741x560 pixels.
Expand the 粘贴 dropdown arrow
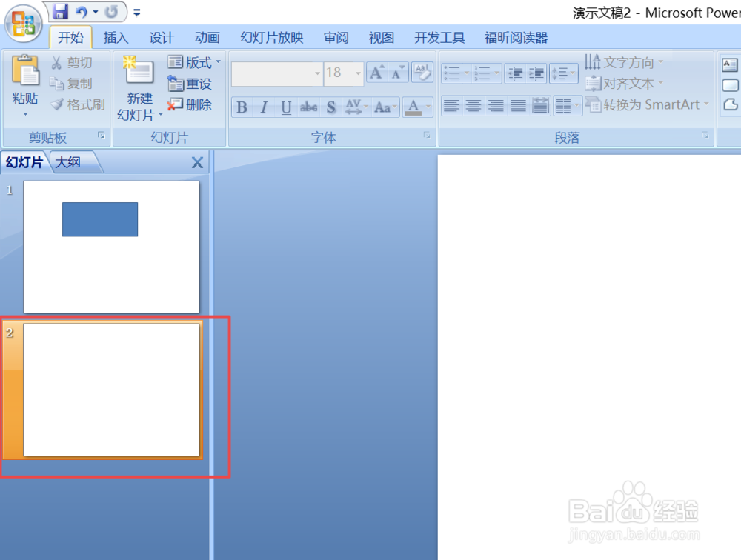click(25, 114)
